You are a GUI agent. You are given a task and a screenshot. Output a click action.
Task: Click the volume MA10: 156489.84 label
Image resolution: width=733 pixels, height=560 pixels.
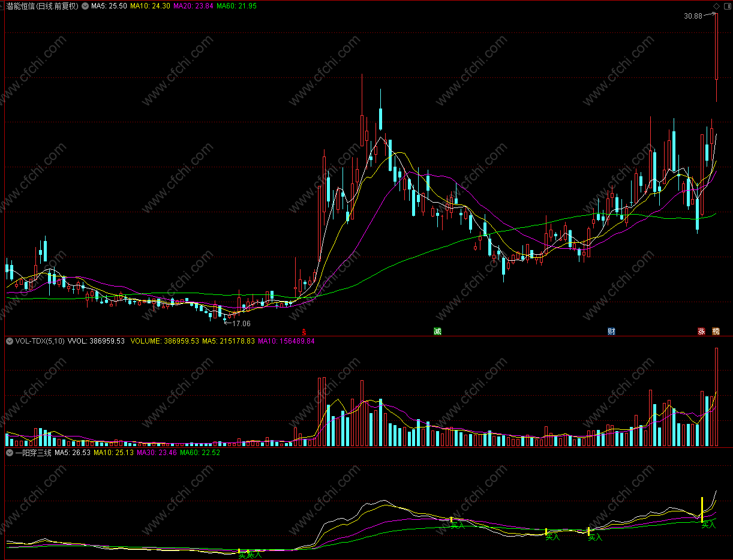286,341
